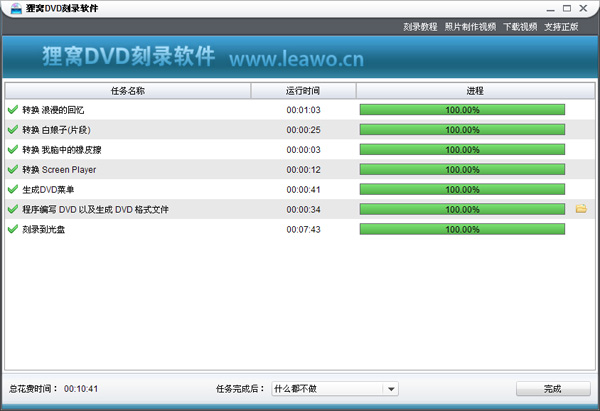Click progress bar of 转换 白娘子(片段)
This screenshot has width=600, height=411.
pos(462,130)
